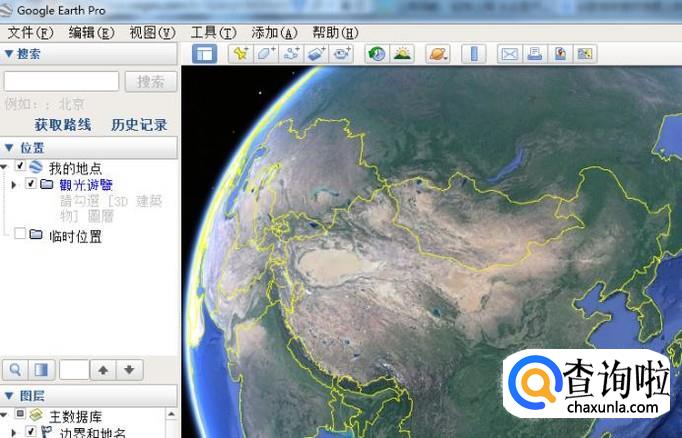The height and width of the screenshot is (438, 682).
Task: Open the 编辑(E) menu
Action: pos(91,33)
